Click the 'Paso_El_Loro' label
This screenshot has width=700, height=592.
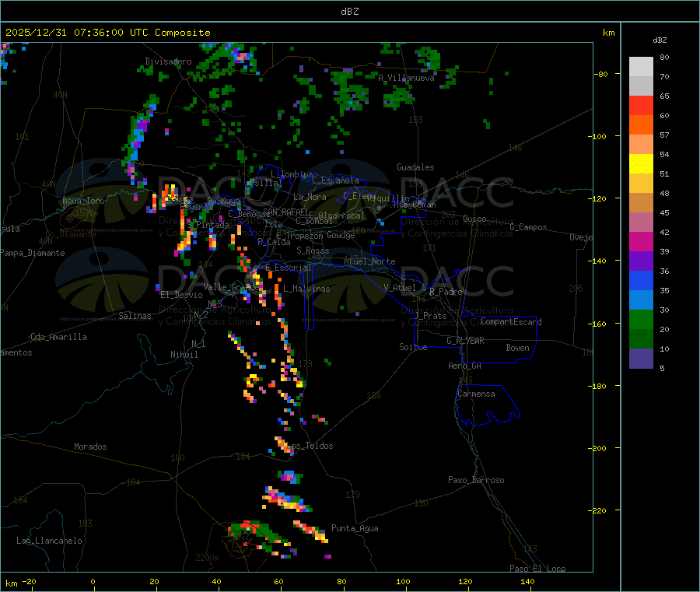pos(537,569)
